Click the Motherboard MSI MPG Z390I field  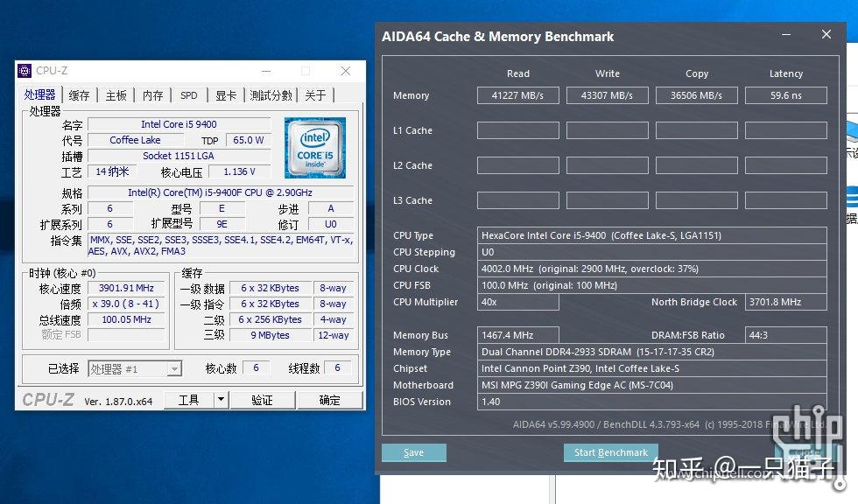[x=651, y=385]
